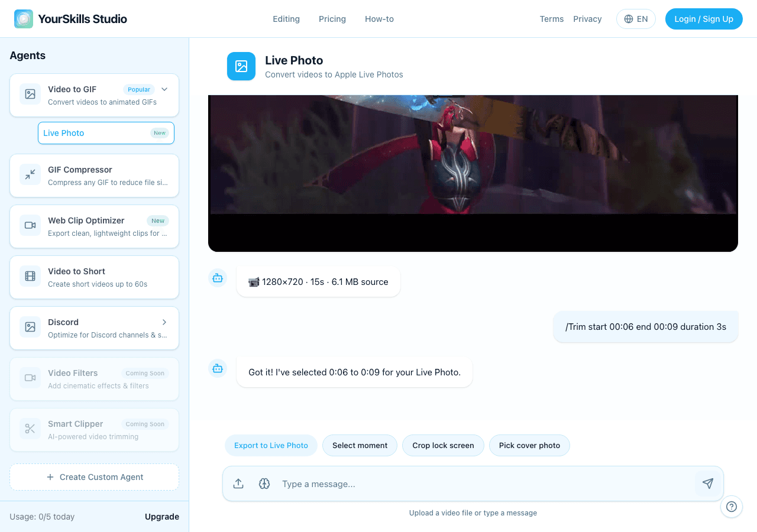Click the 'Got it! I've selected 0:06 to 0:09' message
757x532 pixels.
pos(354,372)
